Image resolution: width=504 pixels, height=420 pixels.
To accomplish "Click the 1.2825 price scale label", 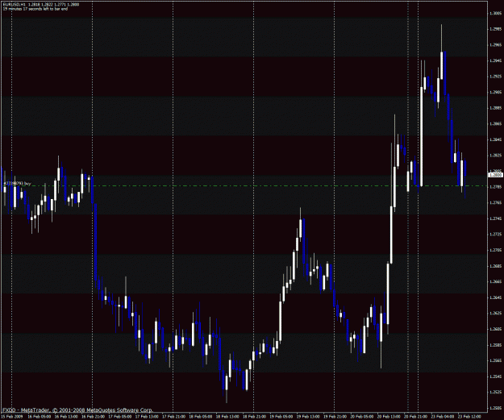I will [496, 156].
